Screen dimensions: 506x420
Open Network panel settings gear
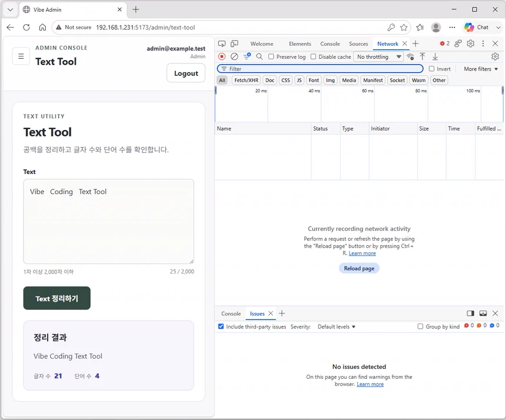point(495,57)
